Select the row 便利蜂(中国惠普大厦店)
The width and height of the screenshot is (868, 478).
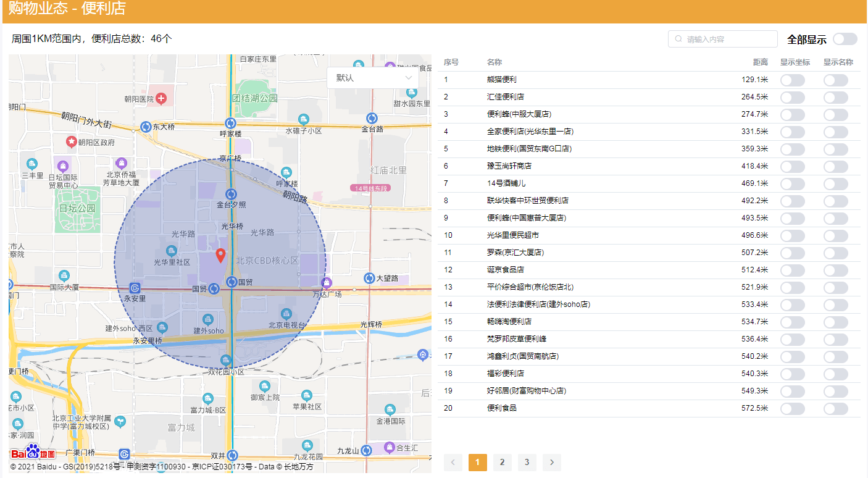(649, 219)
